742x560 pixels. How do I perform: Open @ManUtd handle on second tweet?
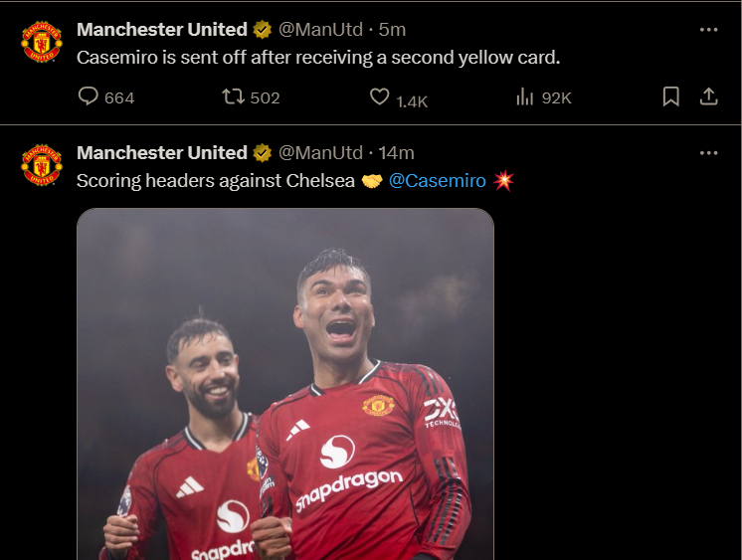pyautogui.click(x=320, y=153)
